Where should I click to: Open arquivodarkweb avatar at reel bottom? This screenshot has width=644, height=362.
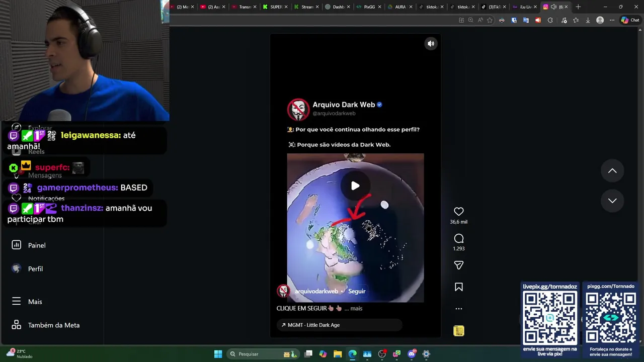click(284, 291)
